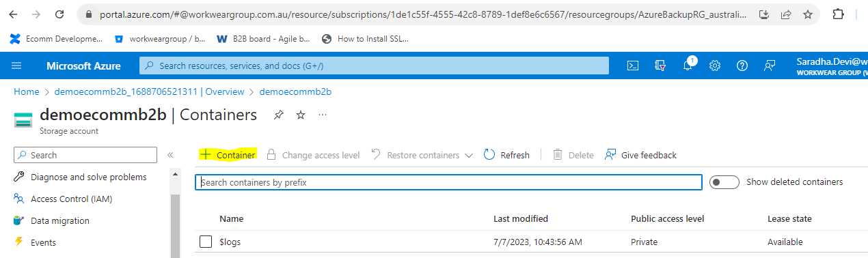Open the feedback icon in header
The image size is (868, 258).
[x=770, y=66]
